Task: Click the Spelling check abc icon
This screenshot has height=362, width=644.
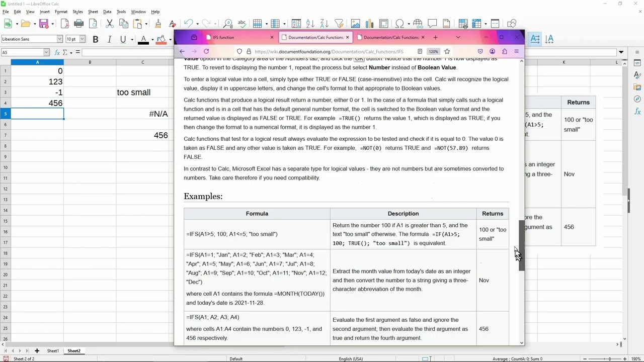Action: coord(242,24)
